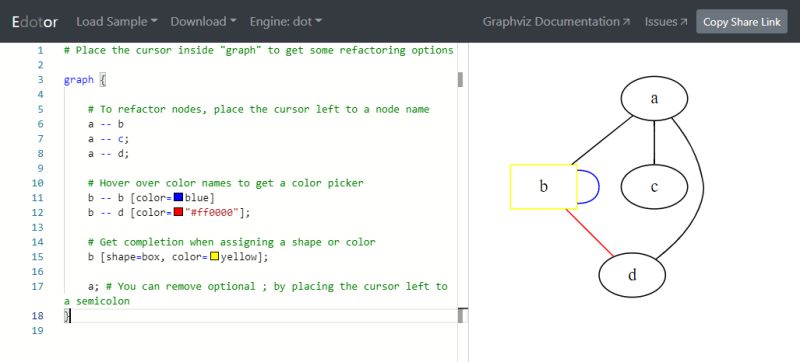Expand the Download menu
The width and height of the screenshot is (800, 362).
click(204, 21)
